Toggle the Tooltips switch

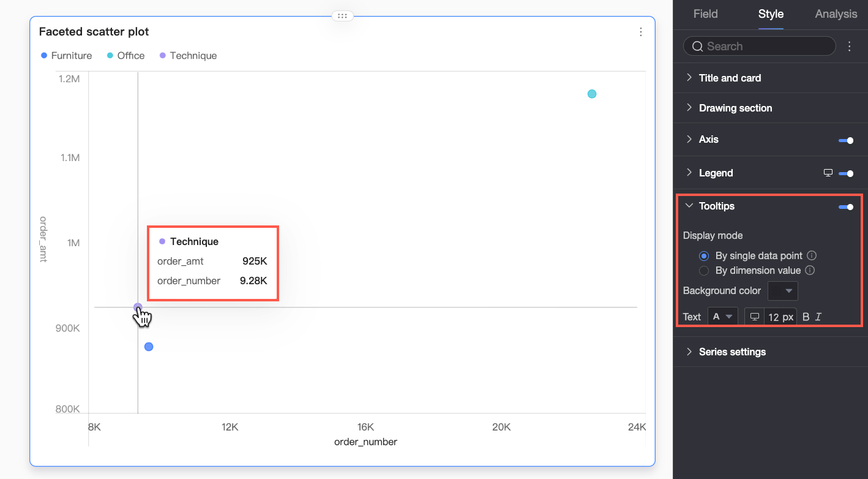click(846, 206)
